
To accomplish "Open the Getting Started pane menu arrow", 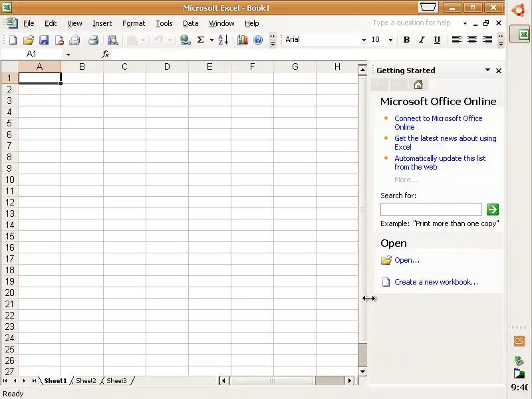I will [x=487, y=70].
